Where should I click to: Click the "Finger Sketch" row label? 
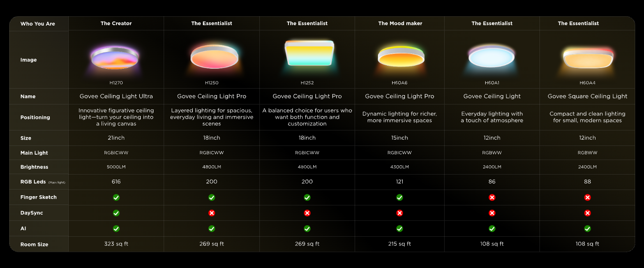(x=38, y=197)
